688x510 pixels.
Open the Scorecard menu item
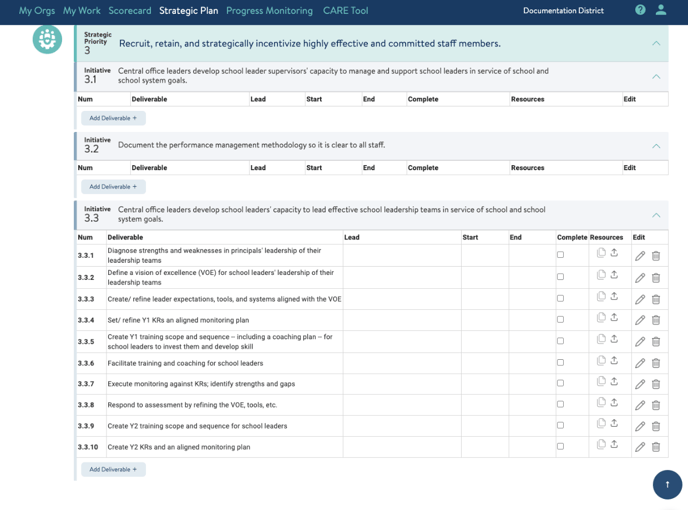click(x=130, y=11)
